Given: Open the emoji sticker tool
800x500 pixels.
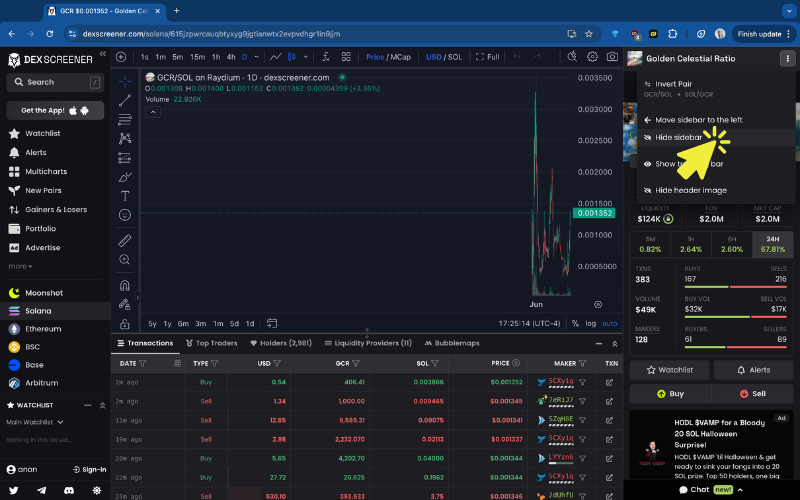Looking at the screenshot, I should click(125, 215).
